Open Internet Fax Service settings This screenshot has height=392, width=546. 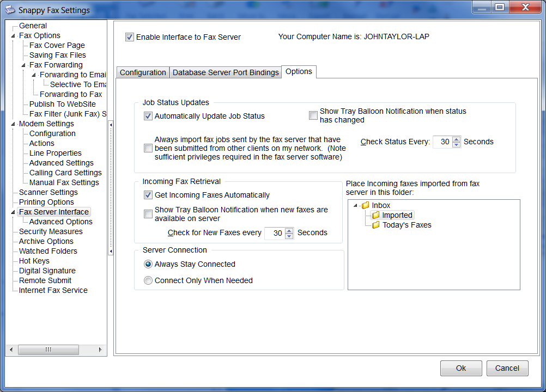click(x=53, y=290)
